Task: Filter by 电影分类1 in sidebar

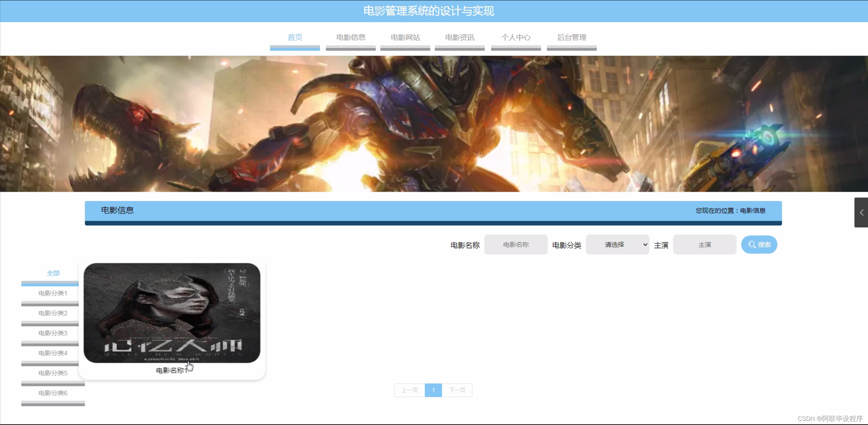Action: point(53,293)
